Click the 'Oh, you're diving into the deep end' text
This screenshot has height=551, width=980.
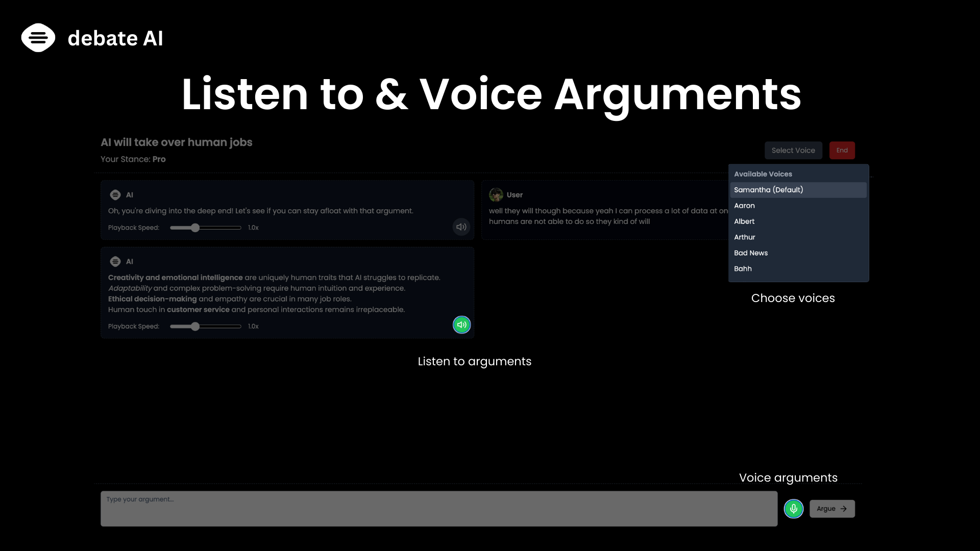coord(261,211)
